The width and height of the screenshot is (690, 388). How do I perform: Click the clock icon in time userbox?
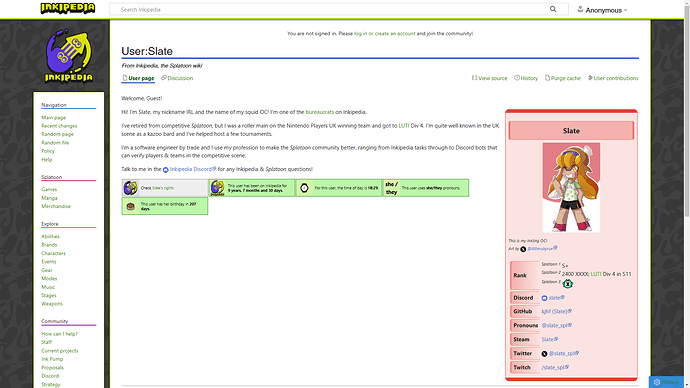tap(304, 188)
